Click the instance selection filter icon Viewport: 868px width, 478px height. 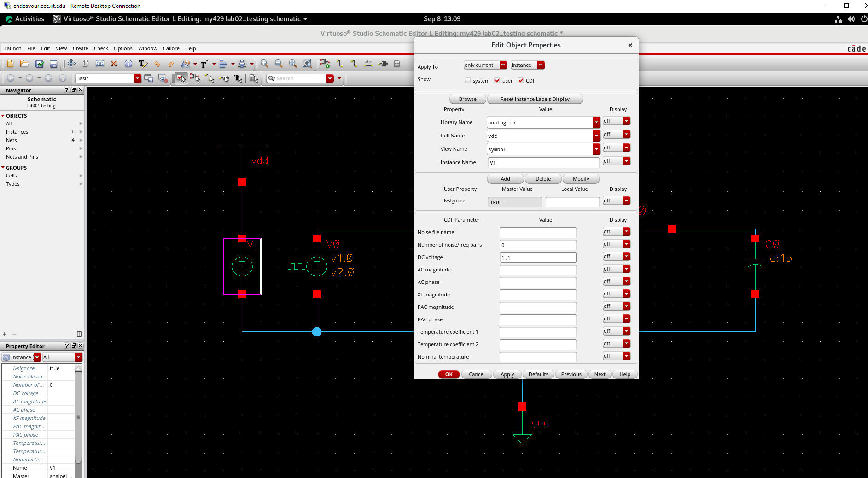point(195,78)
